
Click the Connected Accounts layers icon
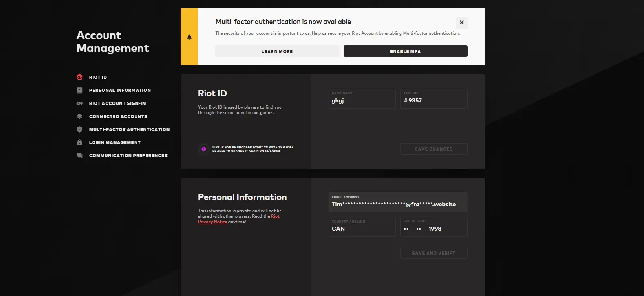79,116
